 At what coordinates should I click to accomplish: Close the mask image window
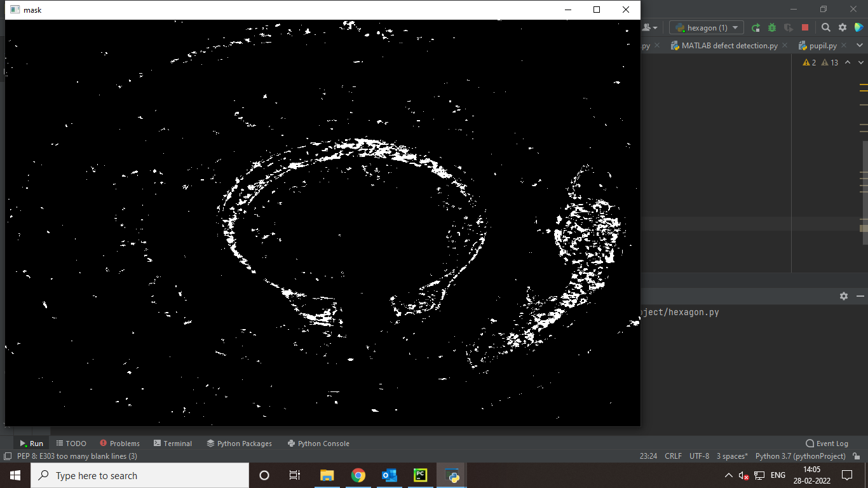(626, 10)
